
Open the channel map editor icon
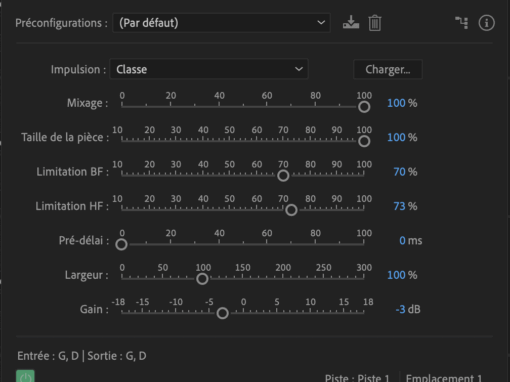462,23
